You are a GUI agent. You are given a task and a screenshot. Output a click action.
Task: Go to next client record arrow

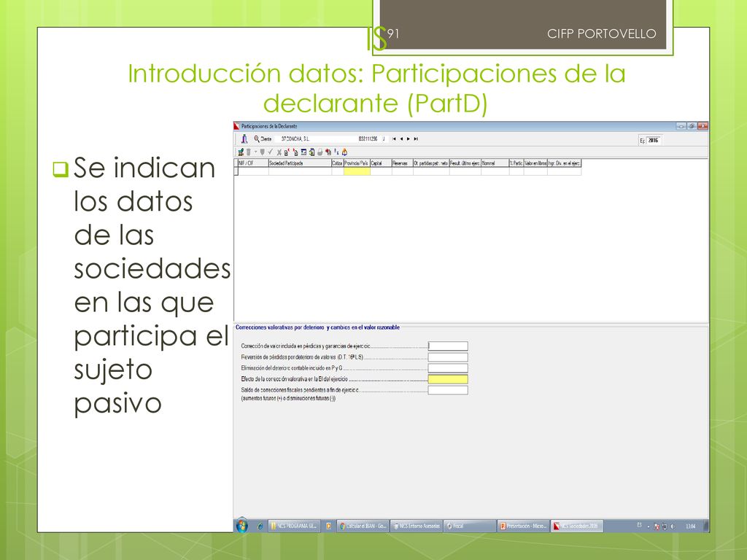click(409, 139)
